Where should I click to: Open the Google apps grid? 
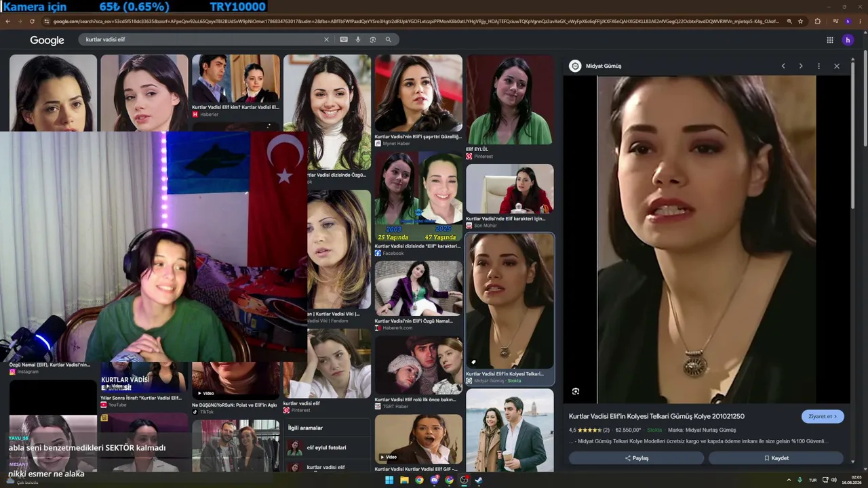point(830,40)
